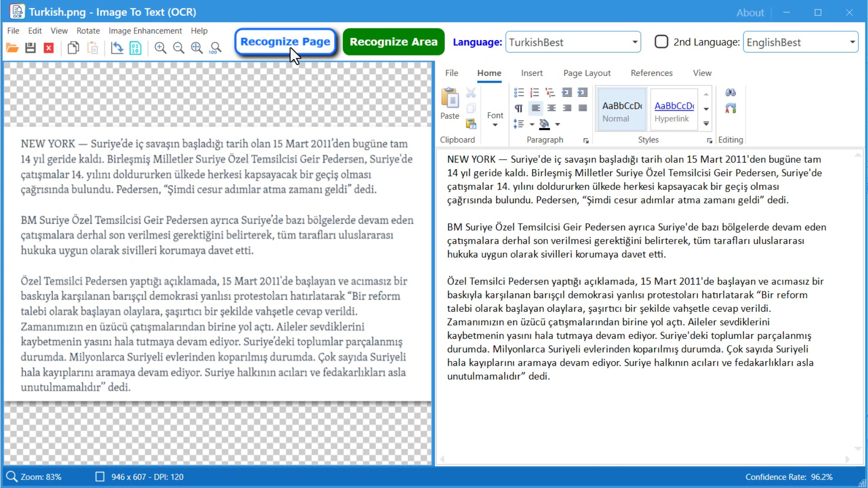This screenshot has width=868, height=488.
Task: Click the Recognize Page button
Action: pos(285,42)
